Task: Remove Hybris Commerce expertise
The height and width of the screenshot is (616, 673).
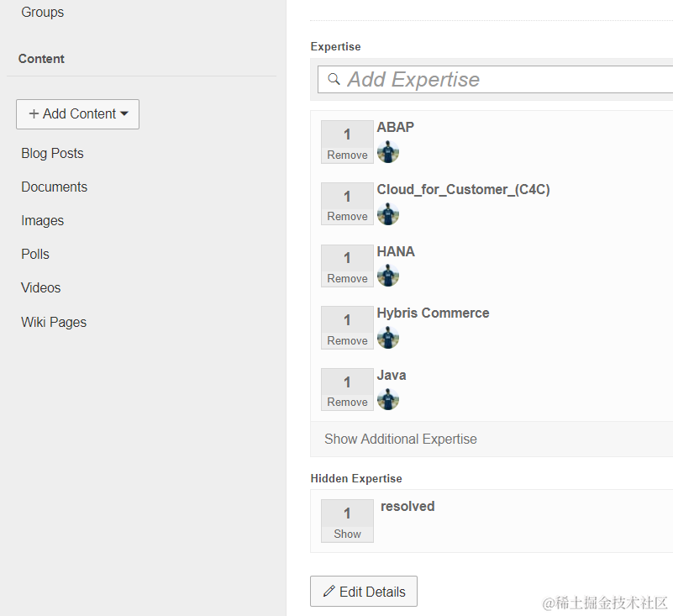Action: 347,340
